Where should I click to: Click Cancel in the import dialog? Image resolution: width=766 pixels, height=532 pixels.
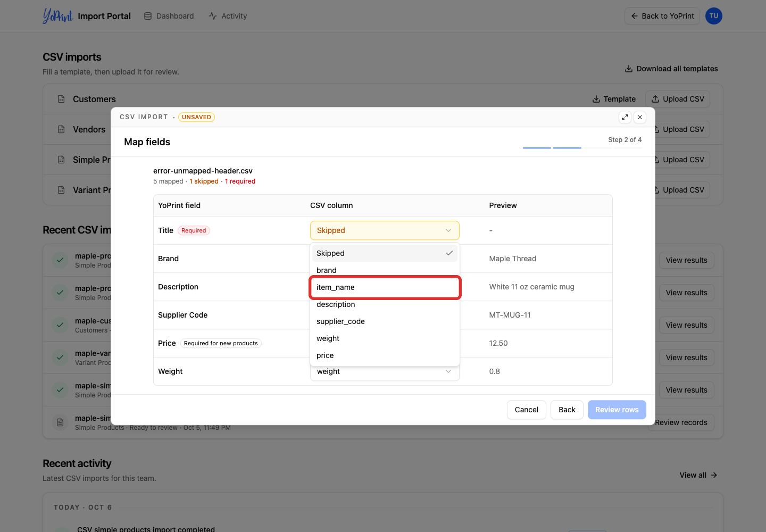(x=527, y=410)
